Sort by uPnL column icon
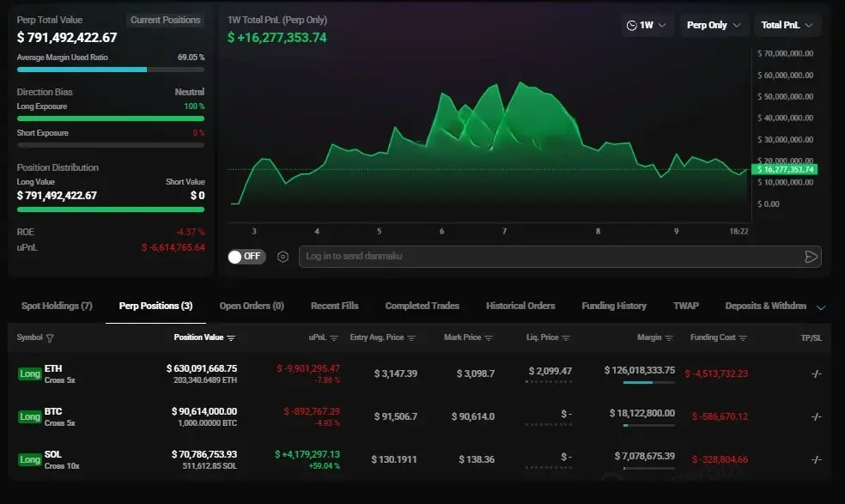The image size is (845, 504). [334, 338]
